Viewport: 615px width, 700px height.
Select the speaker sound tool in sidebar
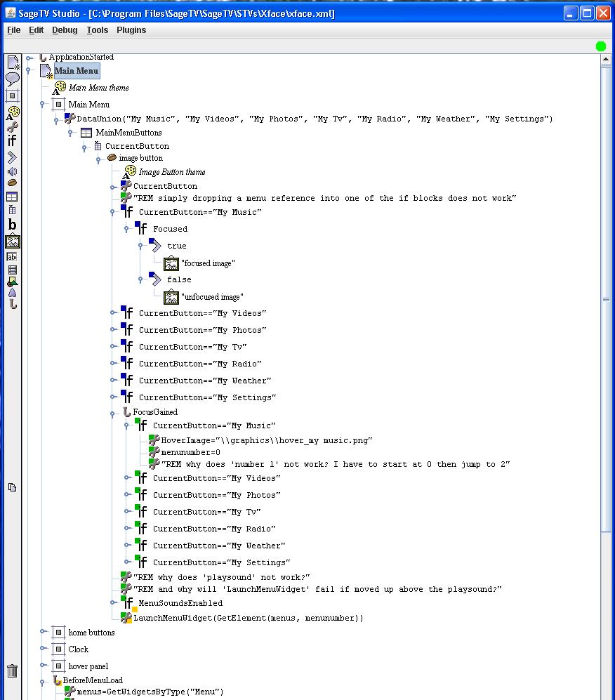click(x=12, y=171)
